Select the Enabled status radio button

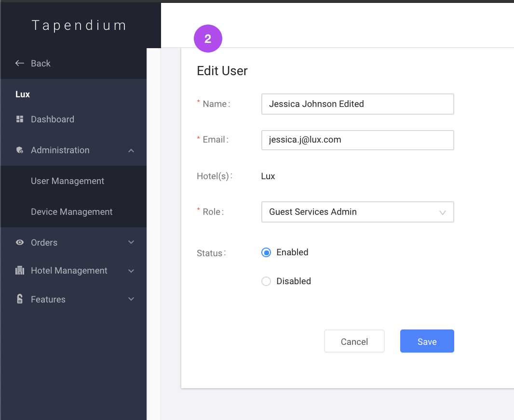point(266,252)
